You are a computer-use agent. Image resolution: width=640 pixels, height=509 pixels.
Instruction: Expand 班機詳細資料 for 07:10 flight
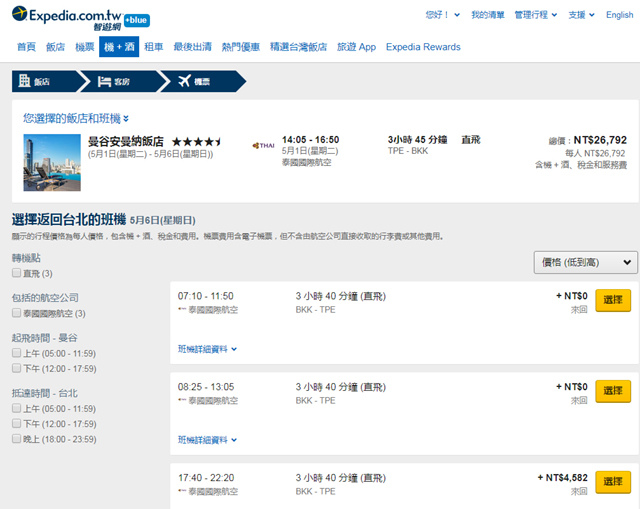pyautogui.click(x=207, y=349)
